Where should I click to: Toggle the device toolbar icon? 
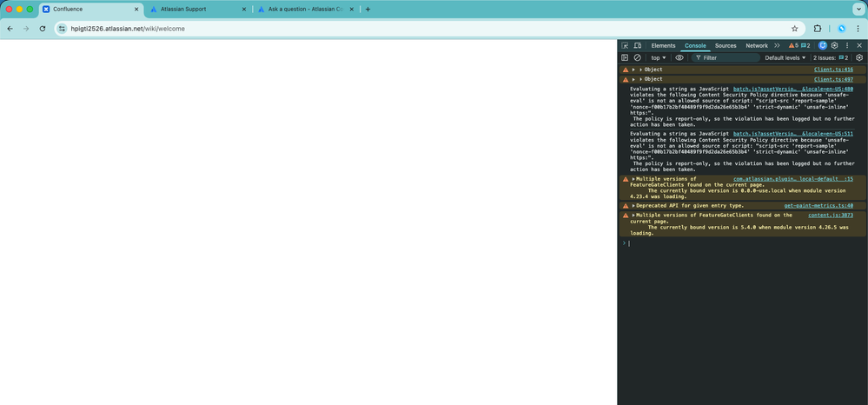637,45
